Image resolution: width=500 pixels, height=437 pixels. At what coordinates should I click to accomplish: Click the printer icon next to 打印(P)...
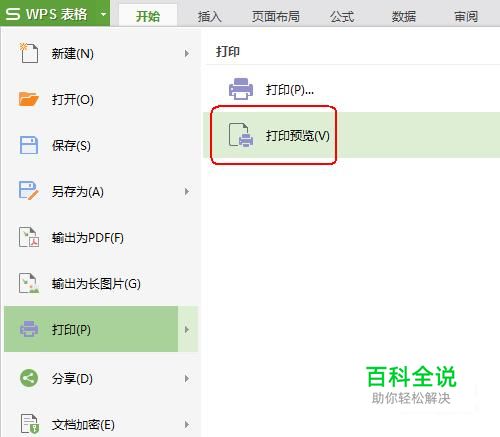[241, 89]
